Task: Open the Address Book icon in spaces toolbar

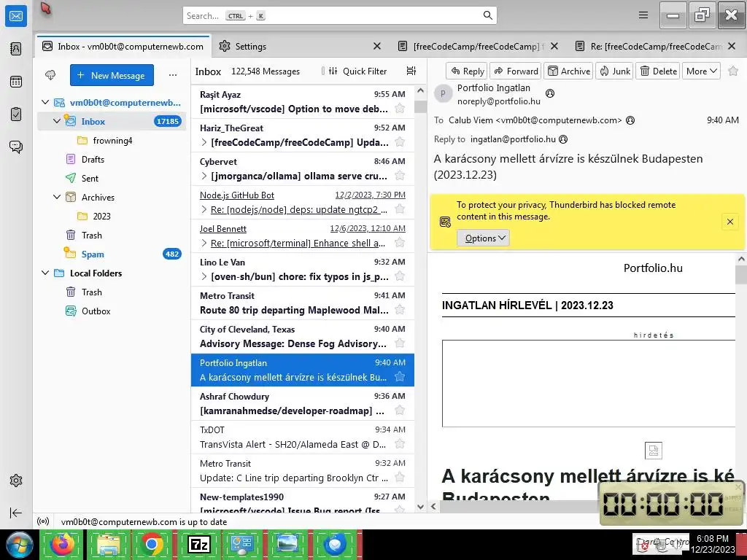Action: coord(16,49)
